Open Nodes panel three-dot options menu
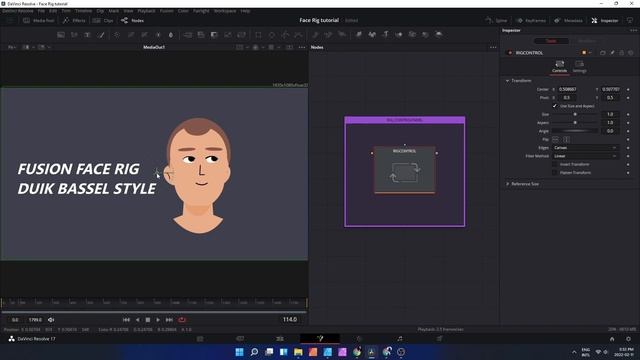The image size is (640, 360). click(x=493, y=47)
